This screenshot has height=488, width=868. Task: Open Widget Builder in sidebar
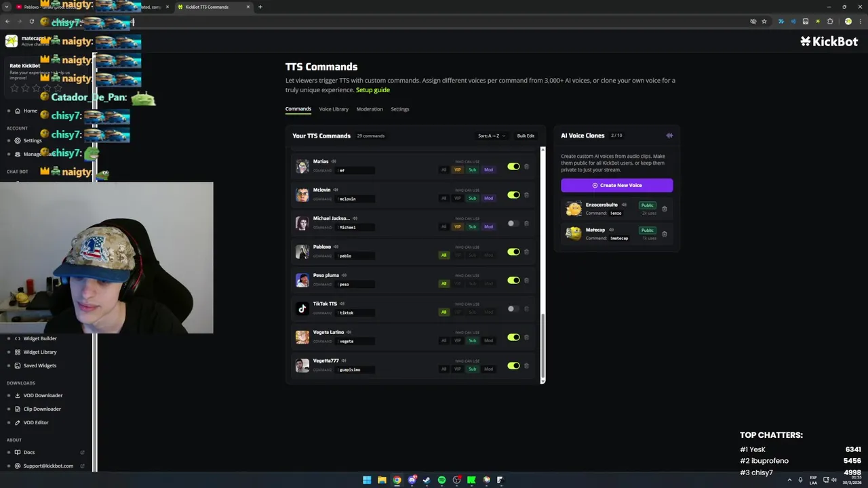(x=40, y=338)
